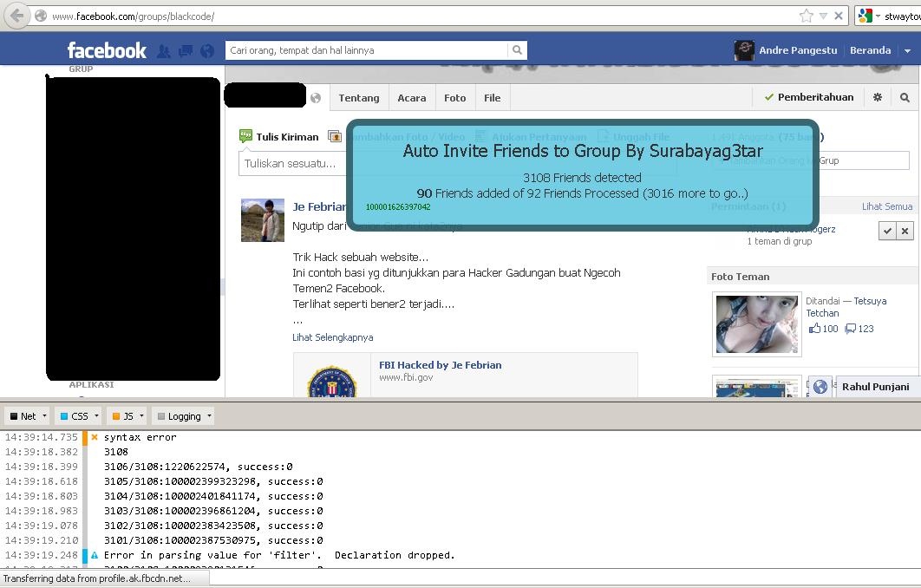The width and height of the screenshot is (921, 588).
Task: Click the FBI seal thumbnail
Action: click(332, 380)
